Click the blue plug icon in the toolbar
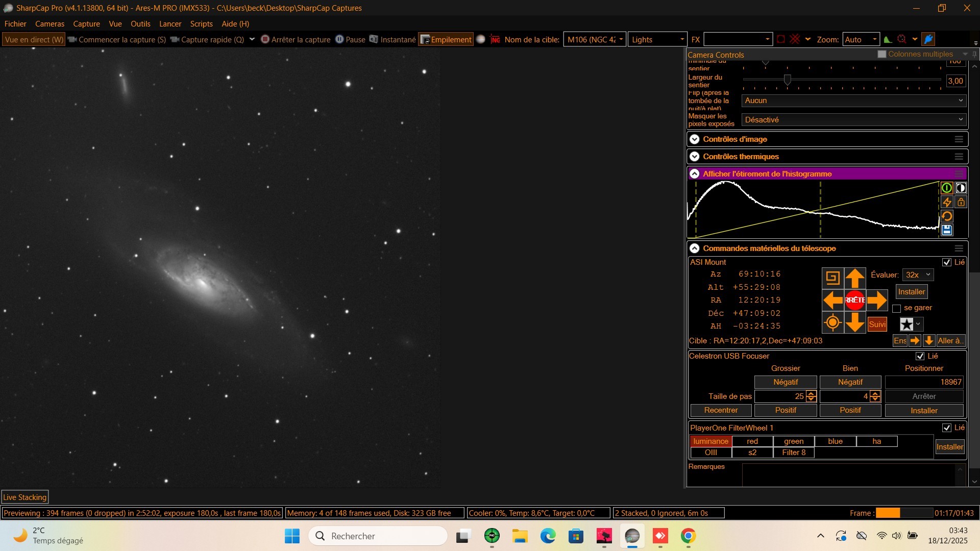Viewport: 980px width, 551px height. tap(928, 39)
